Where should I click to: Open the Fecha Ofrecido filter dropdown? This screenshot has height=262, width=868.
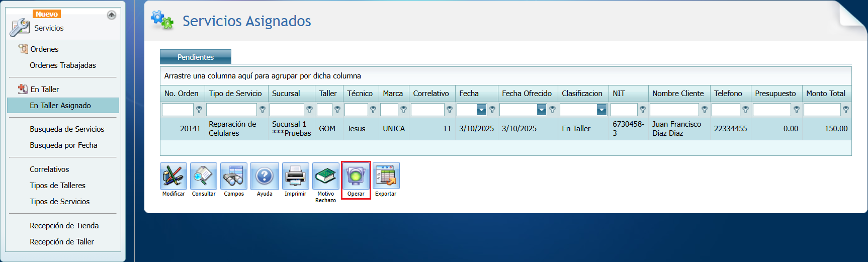coord(542,110)
